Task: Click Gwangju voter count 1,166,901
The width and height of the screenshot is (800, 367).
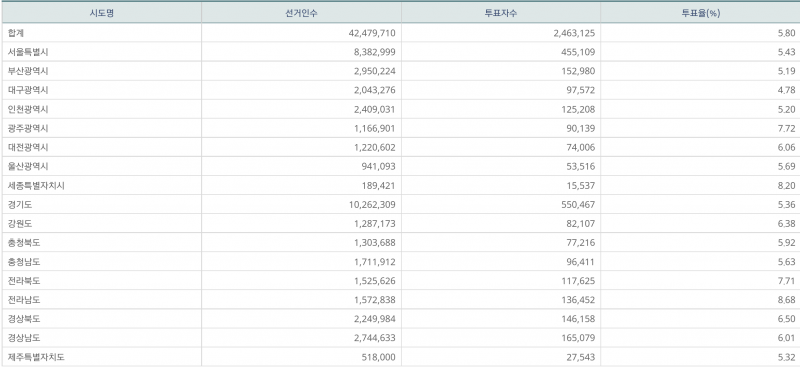Action: (x=374, y=128)
